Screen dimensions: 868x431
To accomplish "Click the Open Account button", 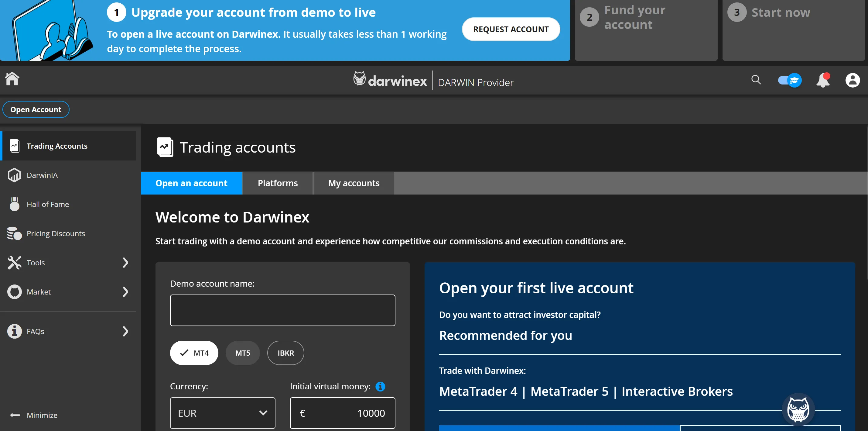I will (x=36, y=110).
